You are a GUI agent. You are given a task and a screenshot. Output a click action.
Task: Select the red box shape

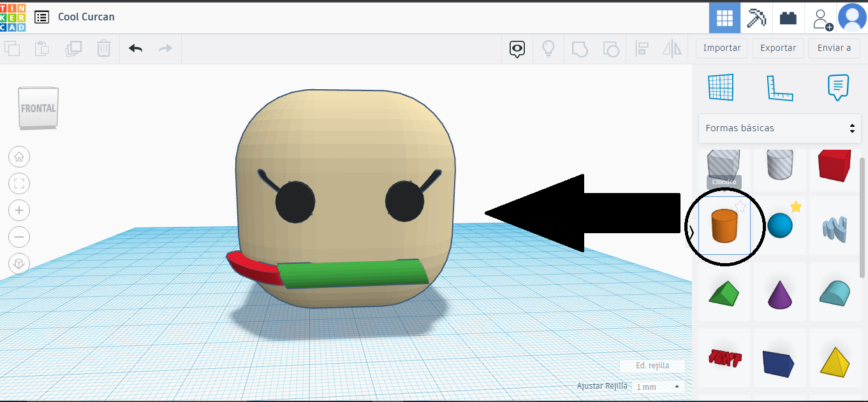click(835, 167)
